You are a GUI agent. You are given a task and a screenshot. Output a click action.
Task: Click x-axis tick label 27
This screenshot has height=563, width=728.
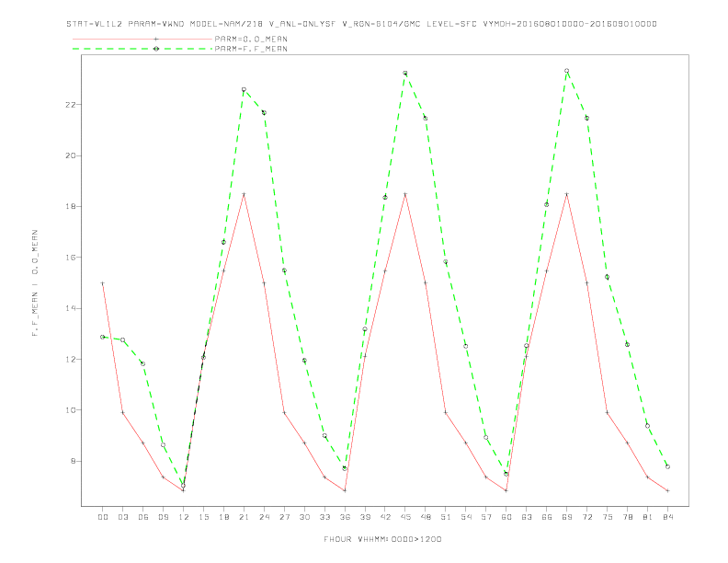pos(284,517)
